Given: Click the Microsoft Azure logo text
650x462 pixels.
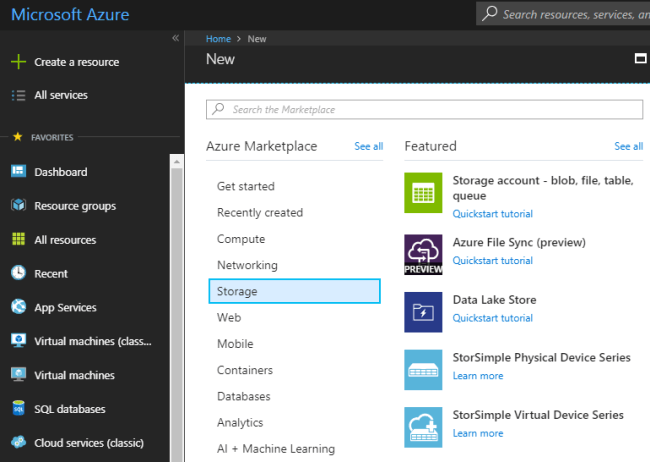Looking at the screenshot, I should [70, 15].
